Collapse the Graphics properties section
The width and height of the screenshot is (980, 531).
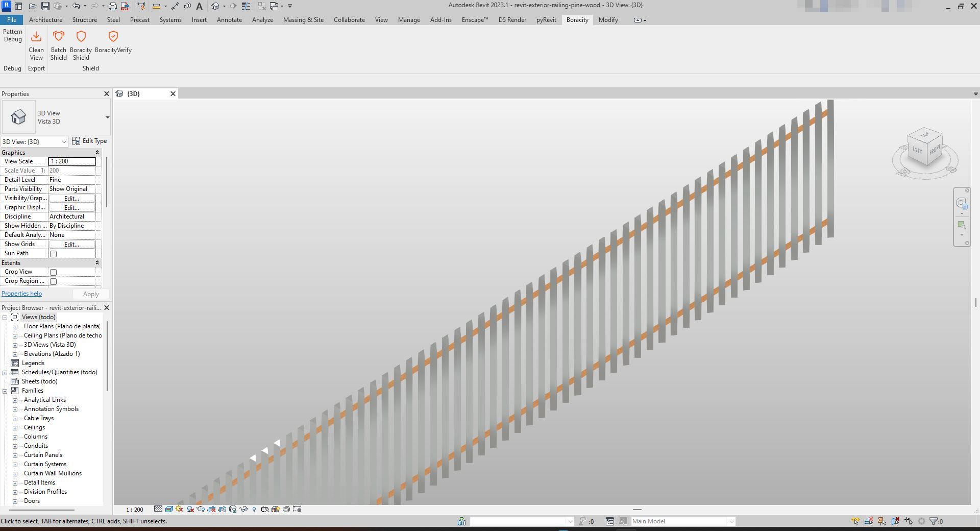point(97,153)
